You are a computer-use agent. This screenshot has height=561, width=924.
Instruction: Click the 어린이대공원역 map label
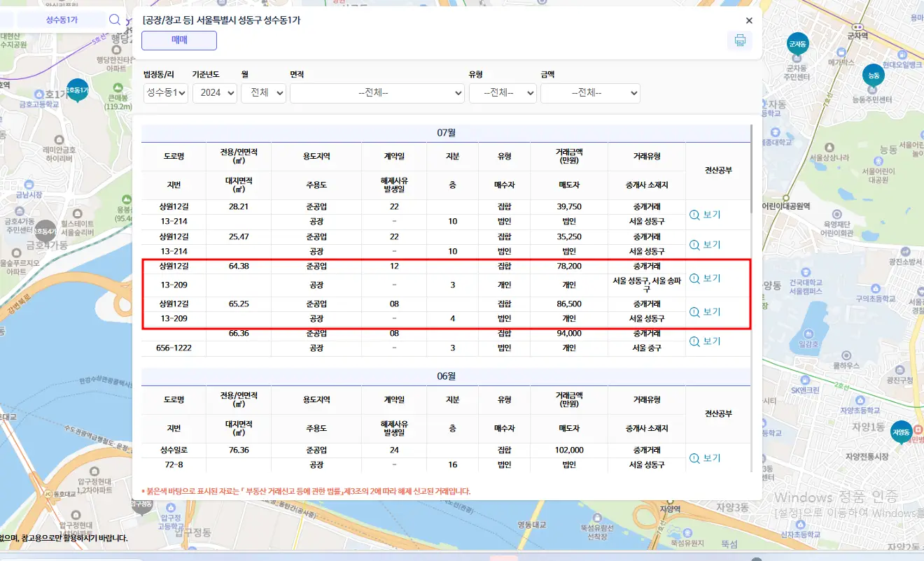click(x=786, y=206)
